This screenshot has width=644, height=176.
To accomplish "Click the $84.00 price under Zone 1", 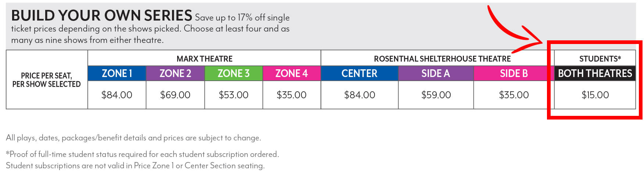I will click(x=117, y=95).
